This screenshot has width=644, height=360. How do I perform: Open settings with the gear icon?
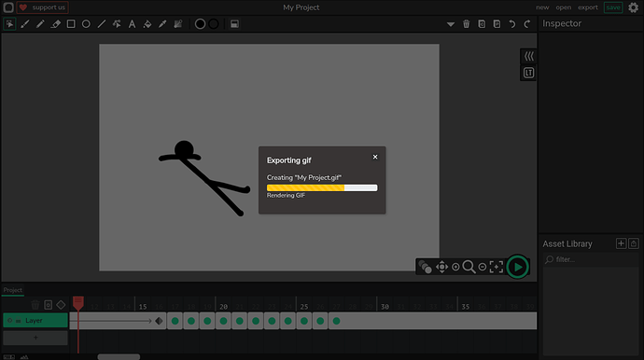pyautogui.click(x=634, y=7)
